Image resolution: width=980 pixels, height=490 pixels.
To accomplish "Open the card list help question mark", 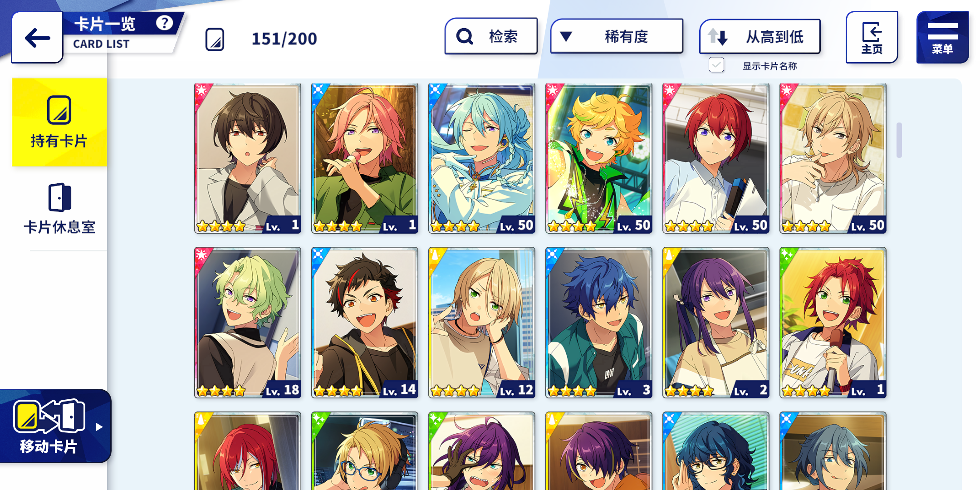I will click(164, 23).
